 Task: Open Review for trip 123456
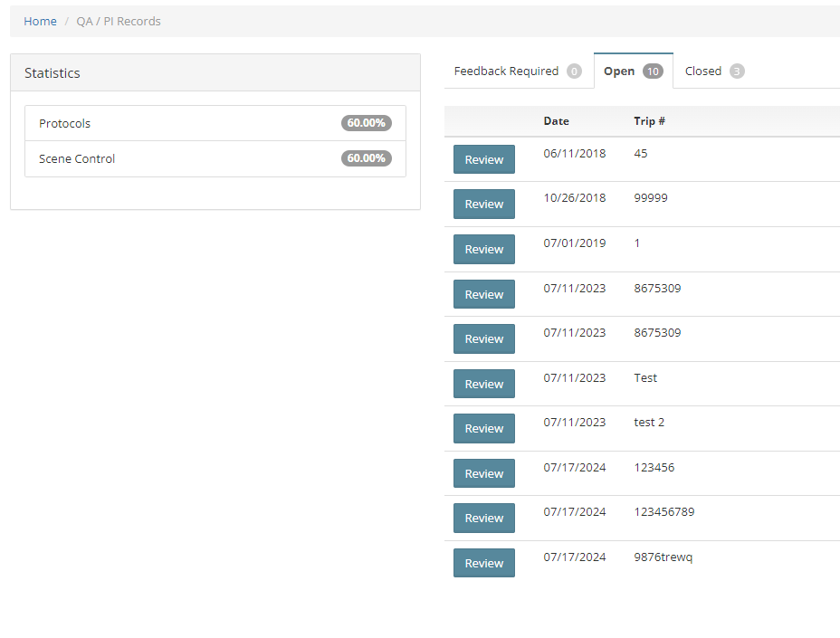pyautogui.click(x=483, y=473)
